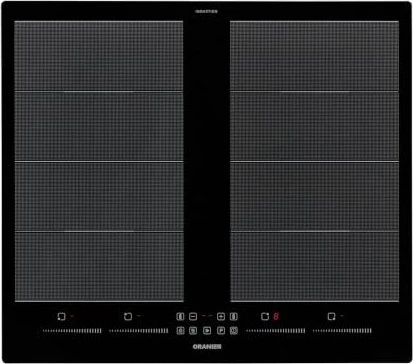Image resolution: width=413 pixels, height=364 pixels.
Task: Click the ORANIER brand logo
Action: [x=207, y=347]
